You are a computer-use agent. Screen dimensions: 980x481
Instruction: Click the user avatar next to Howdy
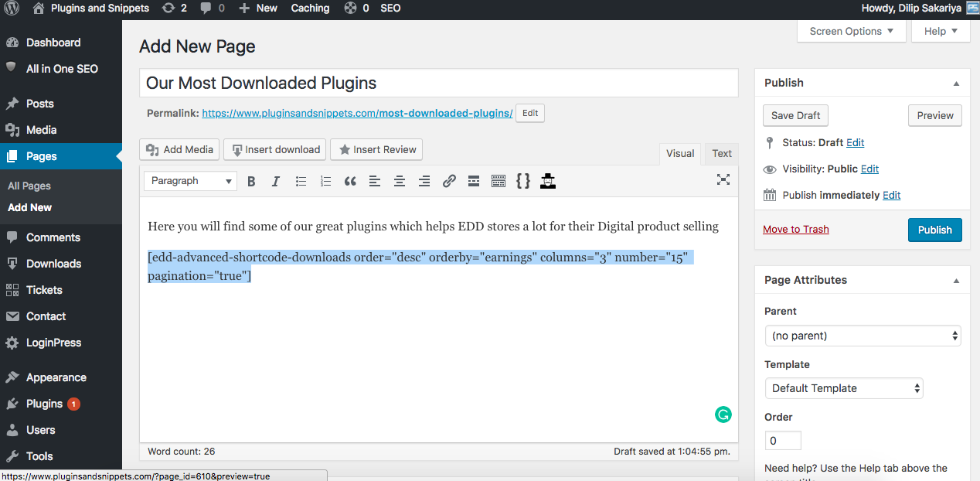point(972,8)
